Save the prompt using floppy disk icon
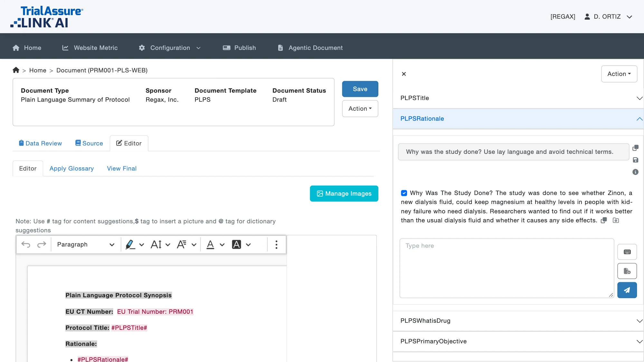The height and width of the screenshot is (362, 644). (635, 160)
